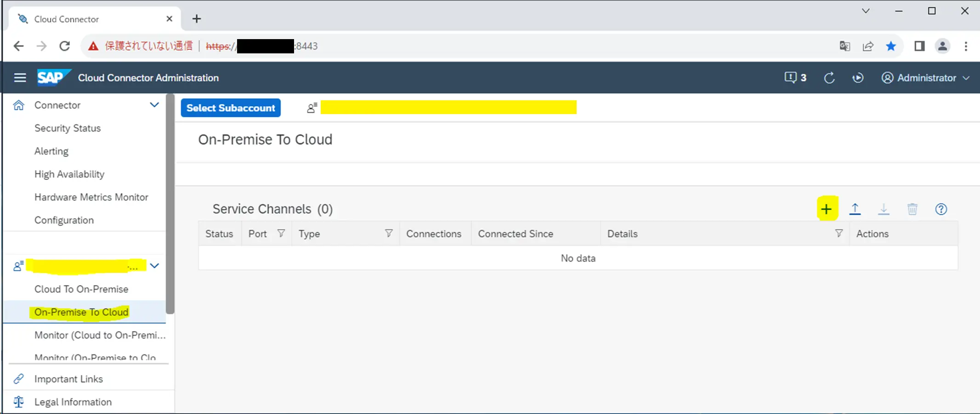Open the alerts icon showing 3
The width and height of the screenshot is (980, 414).
[x=795, y=78]
